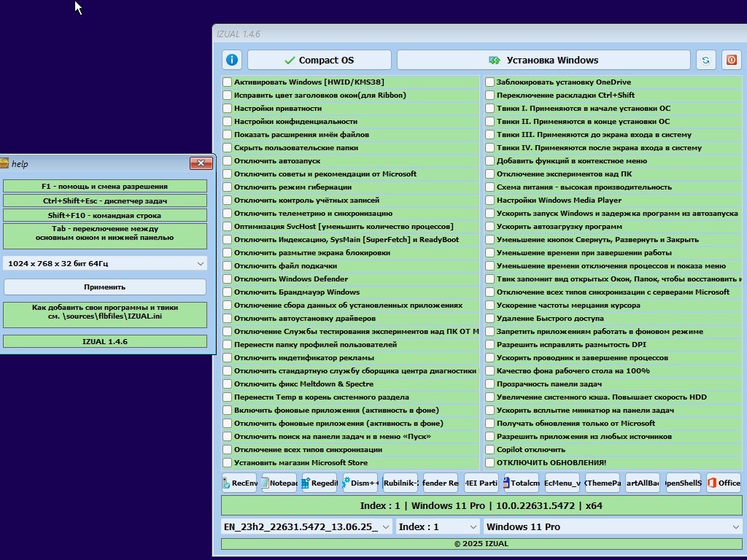The width and height of the screenshot is (747, 560).
Task: Enable 'Показать расширения имён файлов' checkbox
Action: point(228,134)
